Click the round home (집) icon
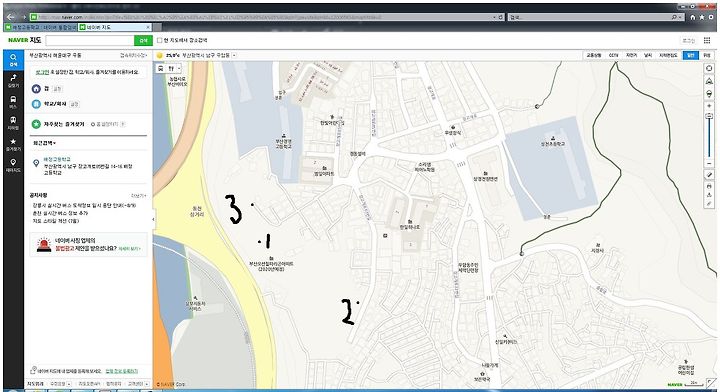 pos(36,89)
